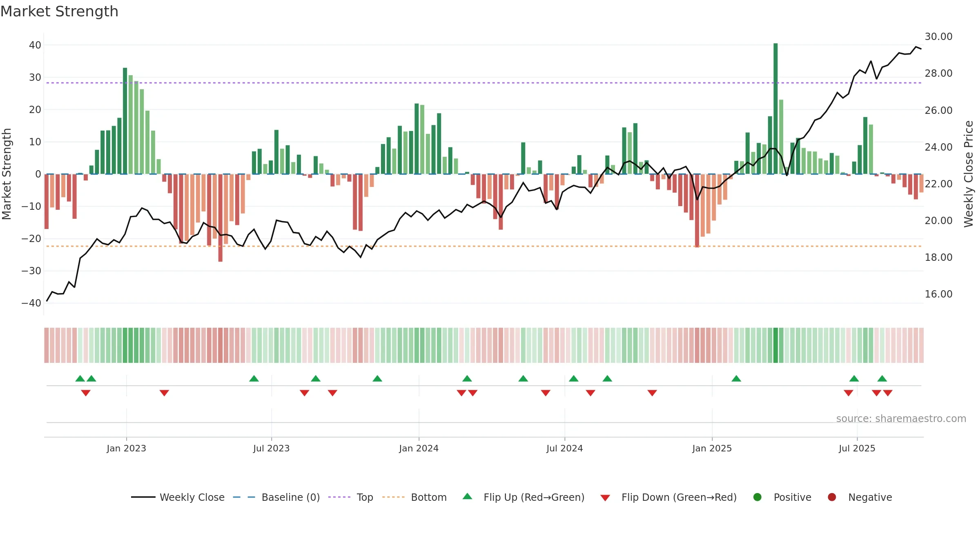Click the tallest dark green bar reaching 40

(775, 109)
